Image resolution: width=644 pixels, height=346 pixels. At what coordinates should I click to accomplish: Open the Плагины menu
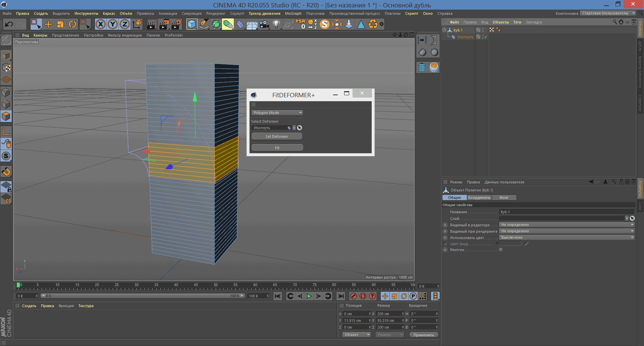(x=392, y=13)
